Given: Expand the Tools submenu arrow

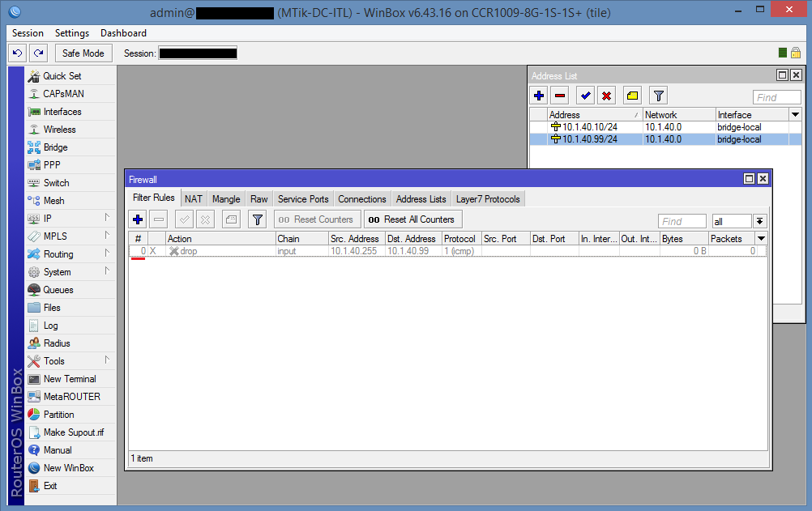Looking at the screenshot, I should pos(107,360).
